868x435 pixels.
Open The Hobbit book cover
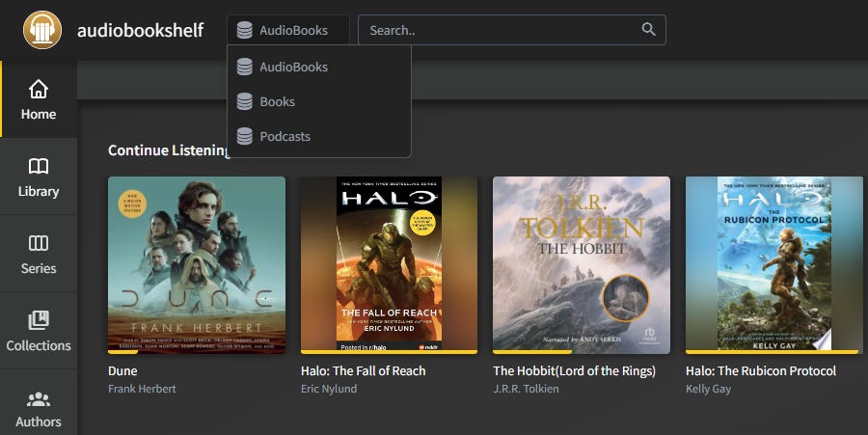tap(582, 264)
